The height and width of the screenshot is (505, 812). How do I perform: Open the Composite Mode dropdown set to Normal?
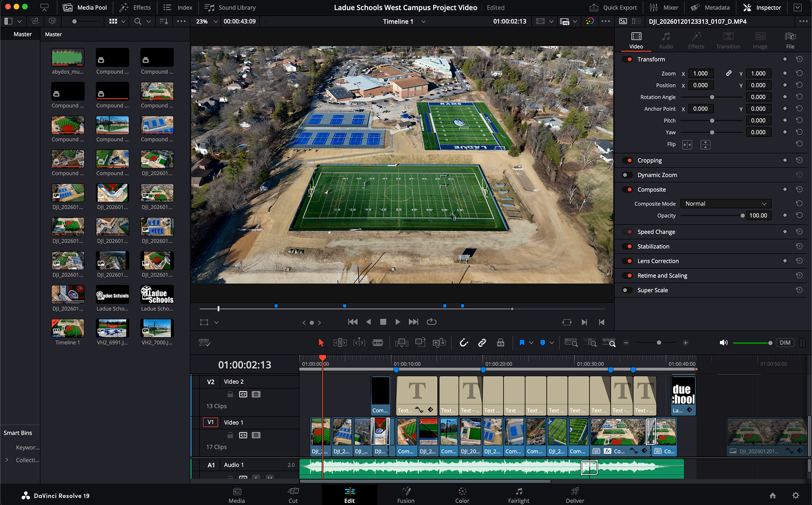725,204
